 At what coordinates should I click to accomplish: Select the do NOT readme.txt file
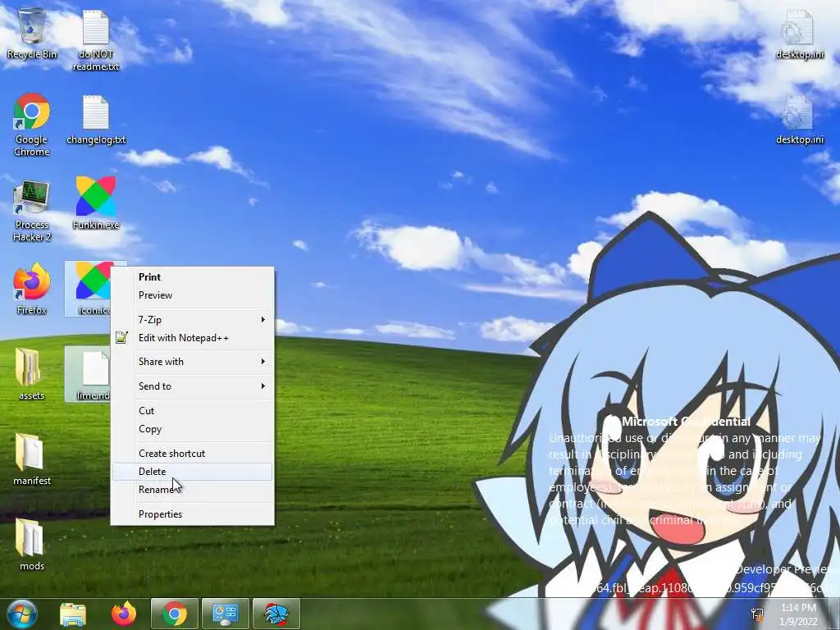point(96,41)
